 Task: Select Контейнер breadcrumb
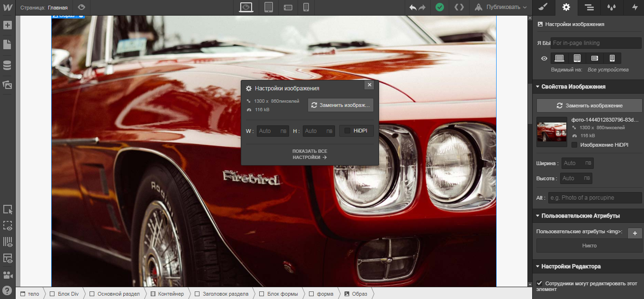tap(167, 294)
